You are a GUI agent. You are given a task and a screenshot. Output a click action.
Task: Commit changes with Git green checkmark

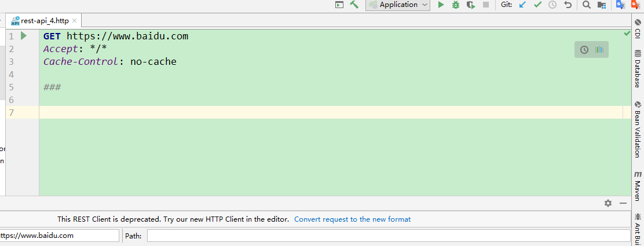[537, 5]
